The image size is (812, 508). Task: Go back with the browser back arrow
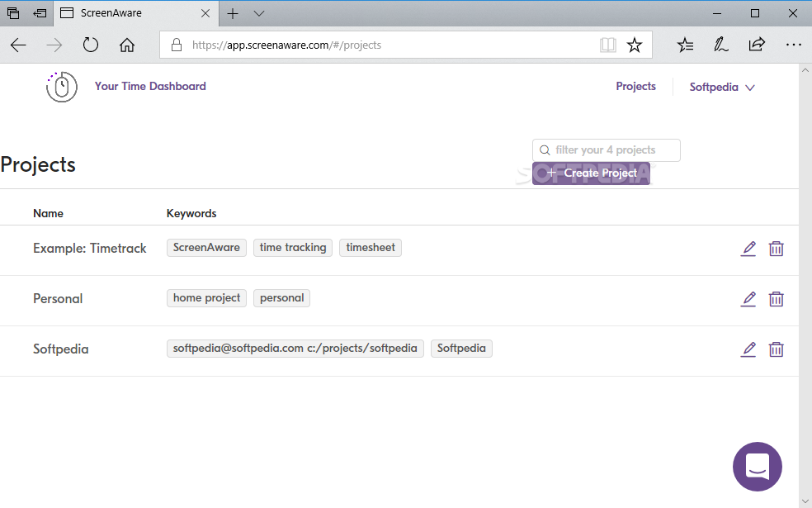pos(18,45)
